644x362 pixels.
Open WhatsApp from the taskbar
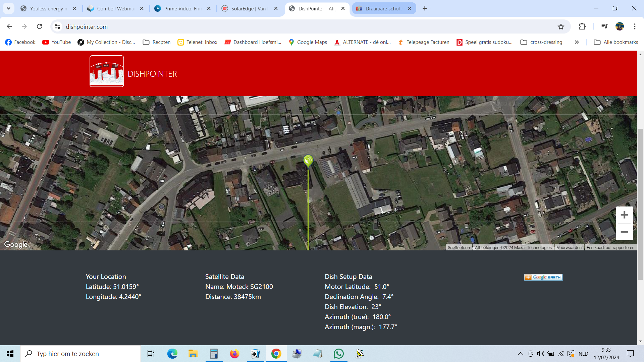coord(338,354)
